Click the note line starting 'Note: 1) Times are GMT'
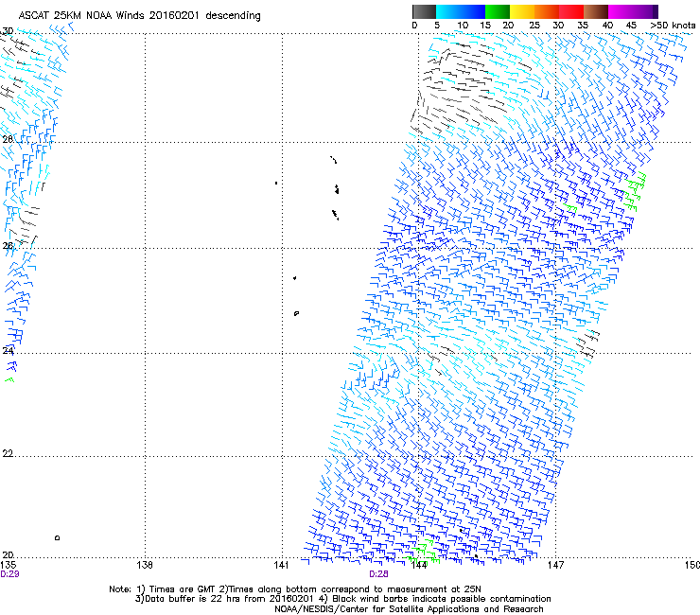Viewport: 700px width, 615px height. pos(295,589)
